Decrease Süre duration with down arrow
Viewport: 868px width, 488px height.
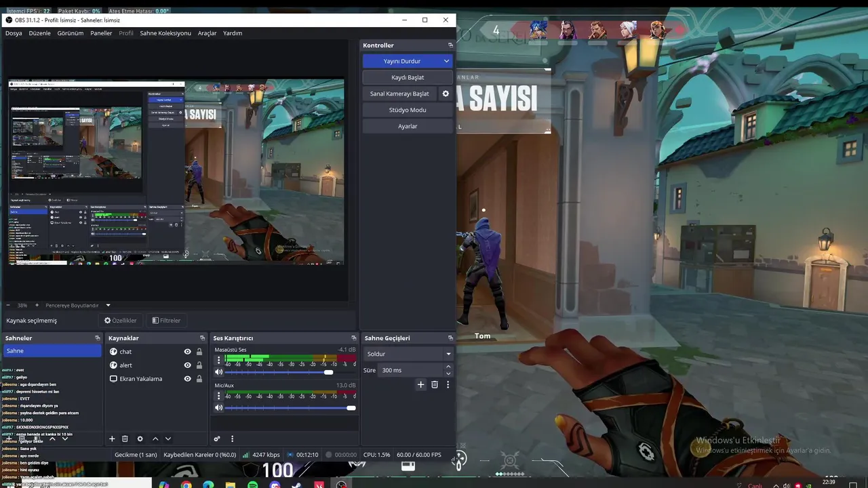(x=448, y=373)
